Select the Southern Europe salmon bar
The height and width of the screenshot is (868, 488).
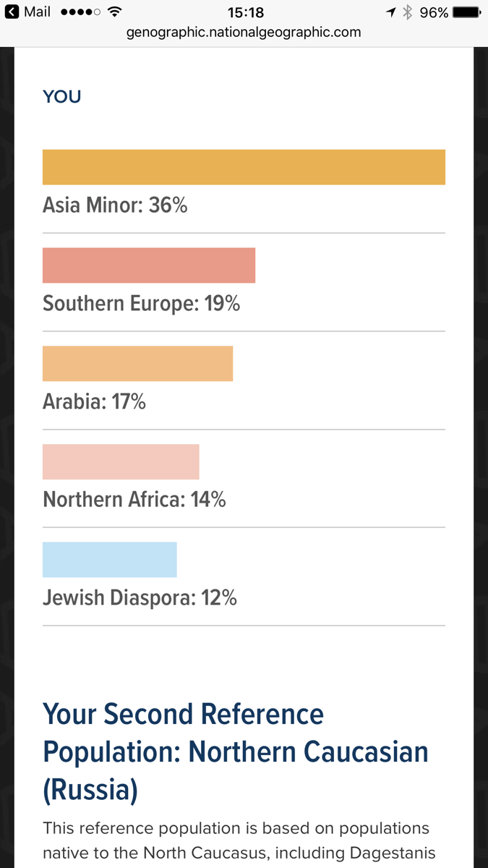tap(149, 265)
